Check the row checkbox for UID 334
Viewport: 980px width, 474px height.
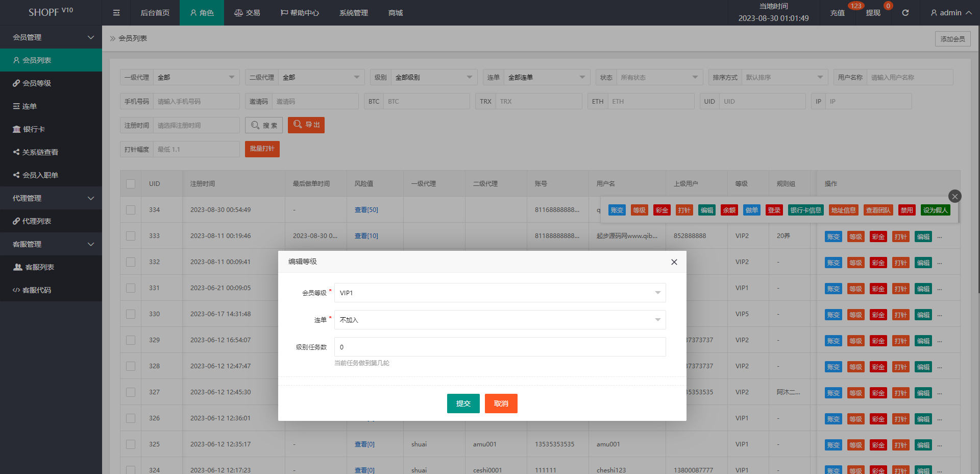131,210
